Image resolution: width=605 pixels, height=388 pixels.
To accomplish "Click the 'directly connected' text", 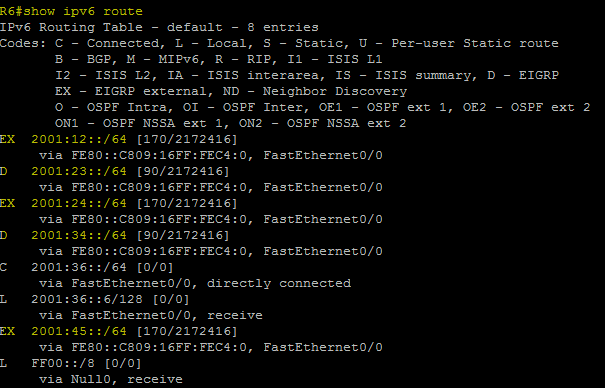I will (279, 283).
